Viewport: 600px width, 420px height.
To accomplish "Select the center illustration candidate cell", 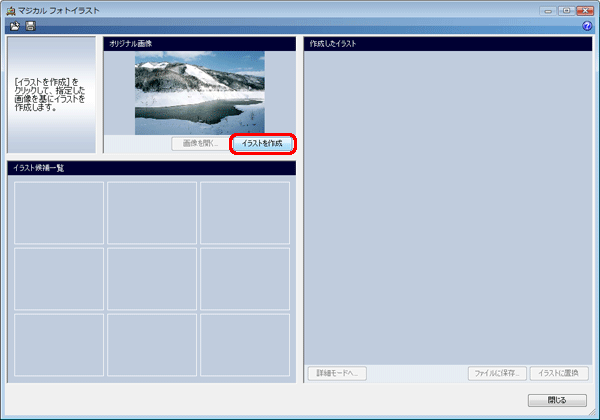I will (x=152, y=278).
